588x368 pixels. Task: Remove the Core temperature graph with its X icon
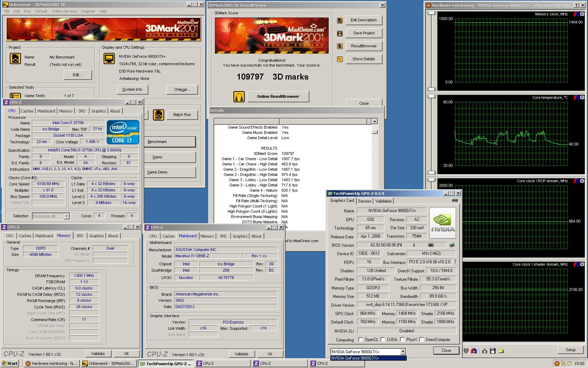[582, 97]
